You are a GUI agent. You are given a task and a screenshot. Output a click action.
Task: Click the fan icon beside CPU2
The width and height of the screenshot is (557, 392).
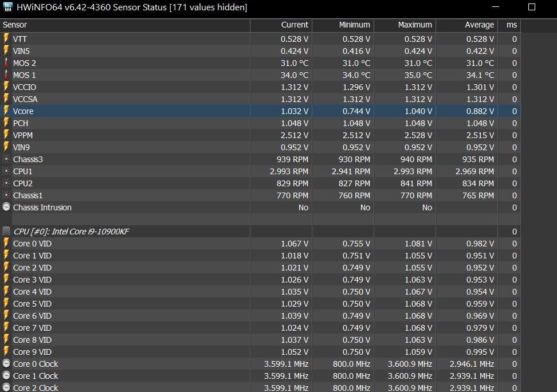click(6, 183)
